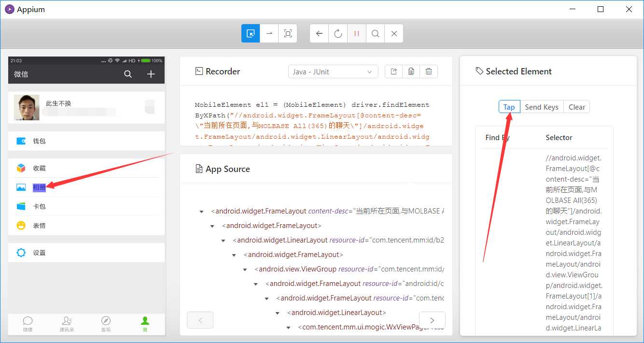Image resolution: width=644 pixels, height=343 pixels.
Task: Collapse the second android.widget.FrameLayout node
Action: point(212,226)
